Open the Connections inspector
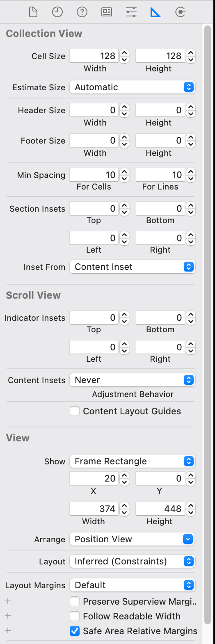Viewport: 215px width, 644px height. (180, 12)
